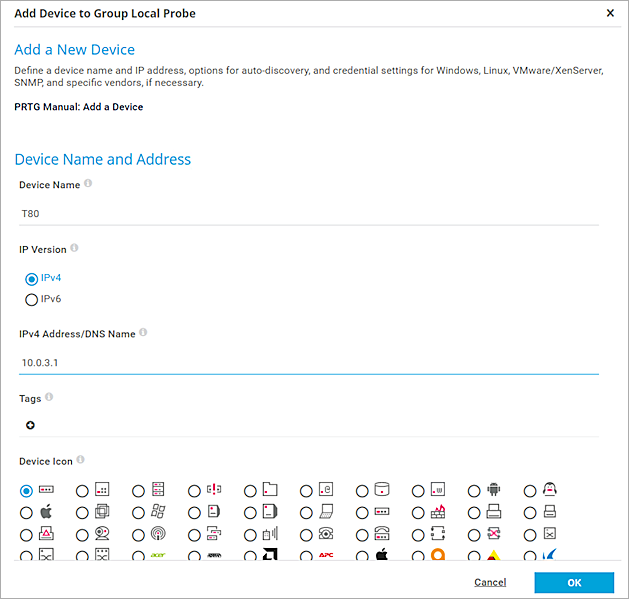Show info icon next to IP Version
Image resolution: width=629 pixels, height=599 pixels.
click(x=75, y=248)
